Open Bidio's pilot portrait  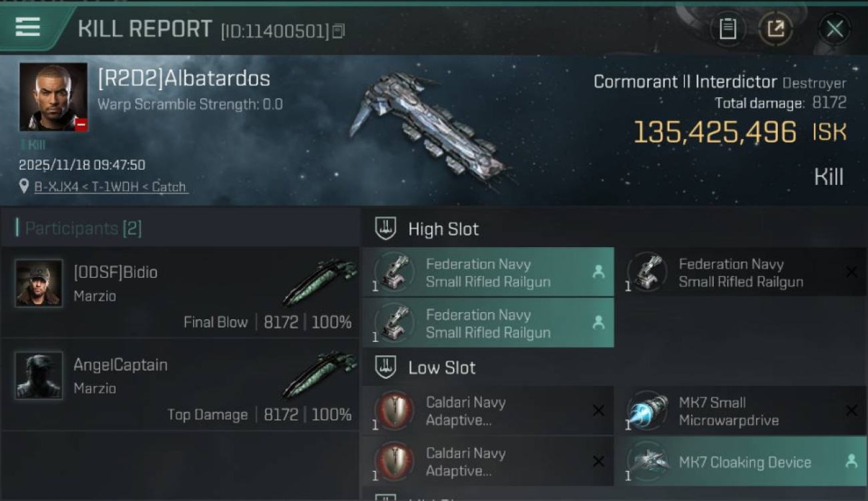point(39,283)
